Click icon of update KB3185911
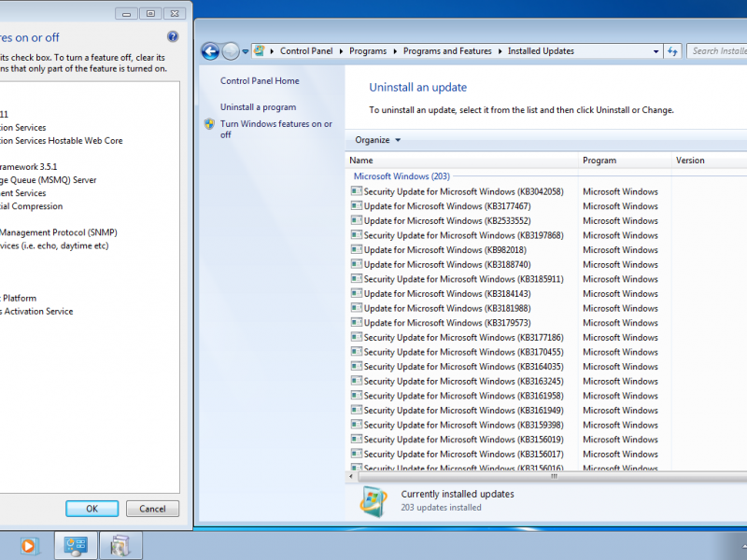 point(357,278)
